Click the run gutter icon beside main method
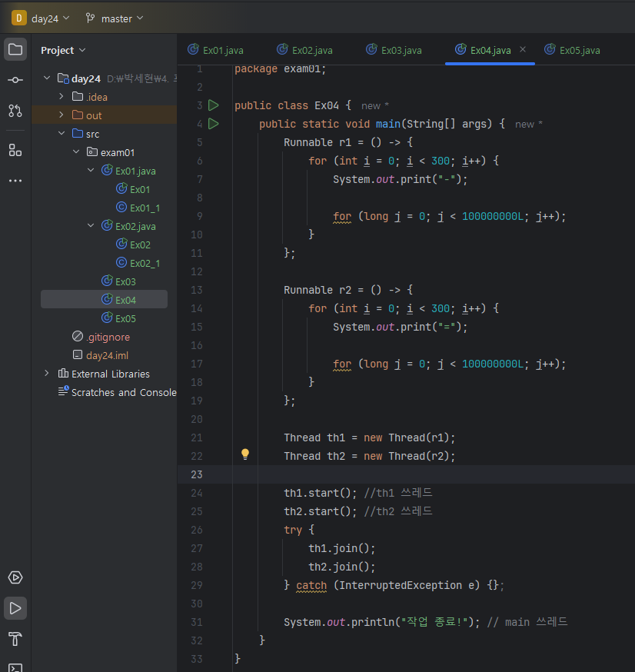This screenshot has width=635, height=672. (x=214, y=124)
